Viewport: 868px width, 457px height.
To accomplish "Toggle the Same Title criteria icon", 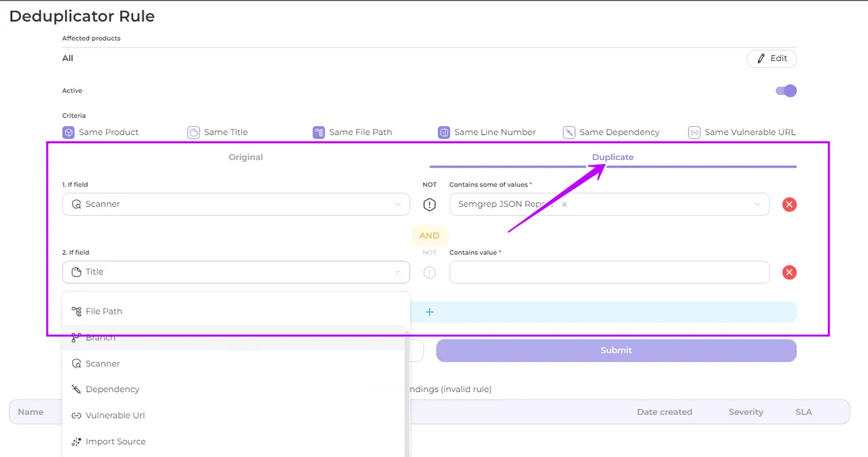I will pyautogui.click(x=193, y=132).
